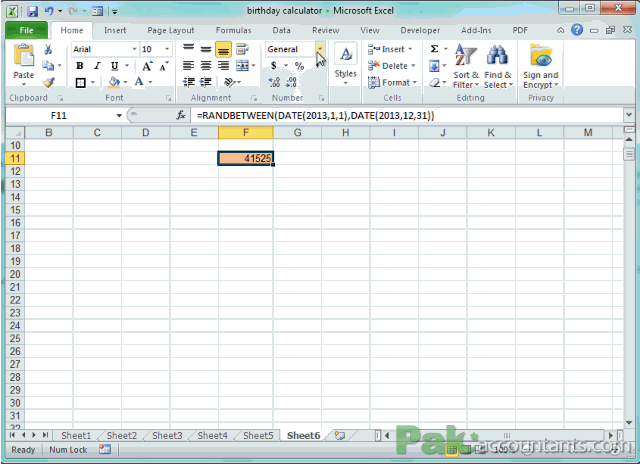Image resolution: width=640 pixels, height=464 pixels.
Task: Click the Borders icon in Font group
Action: pos(80,83)
